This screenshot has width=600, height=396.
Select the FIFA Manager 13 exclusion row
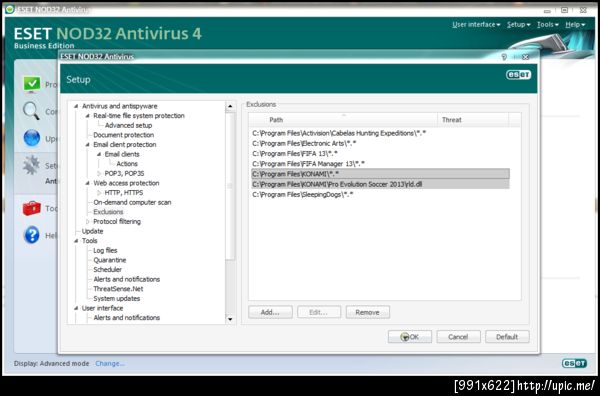click(x=380, y=164)
